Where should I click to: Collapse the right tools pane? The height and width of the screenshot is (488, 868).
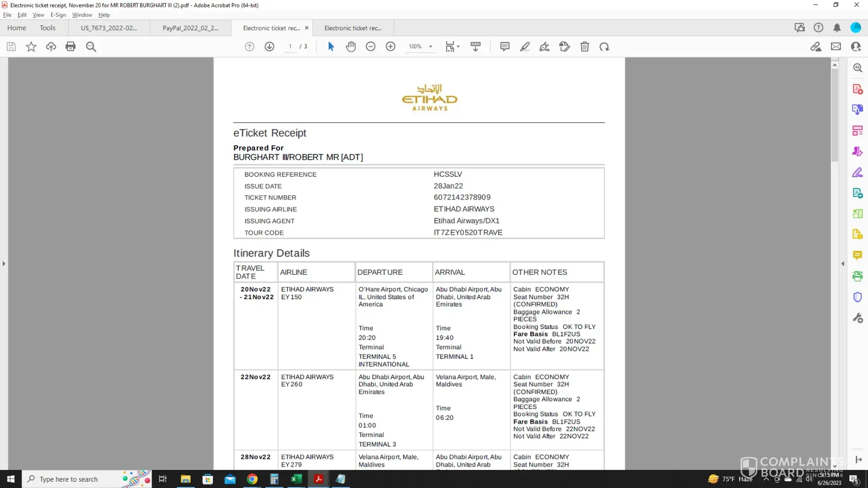(x=843, y=264)
